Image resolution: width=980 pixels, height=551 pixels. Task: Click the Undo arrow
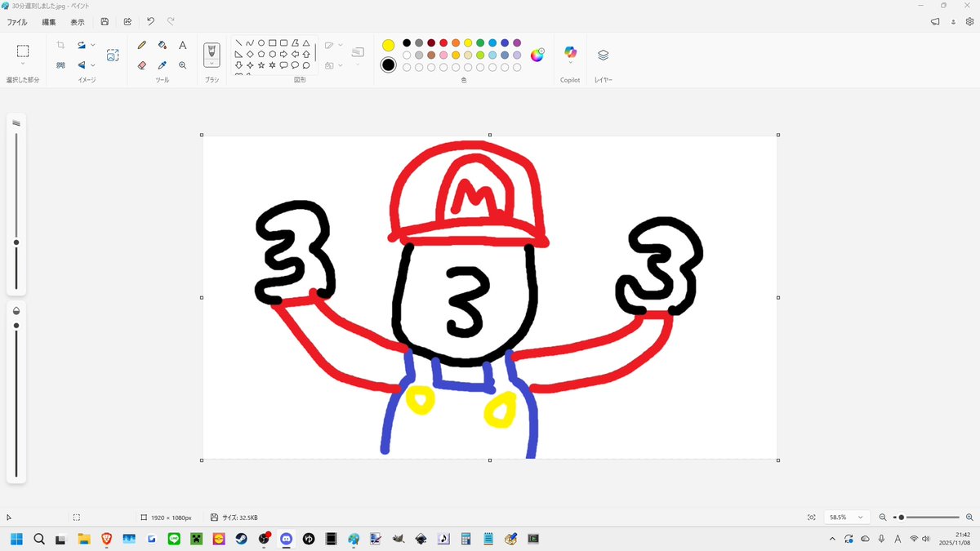pyautogui.click(x=150, y=22)
